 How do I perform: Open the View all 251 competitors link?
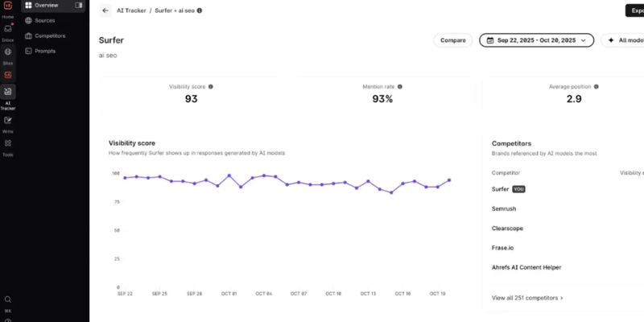pyautogui.click(x=527, y=298)
